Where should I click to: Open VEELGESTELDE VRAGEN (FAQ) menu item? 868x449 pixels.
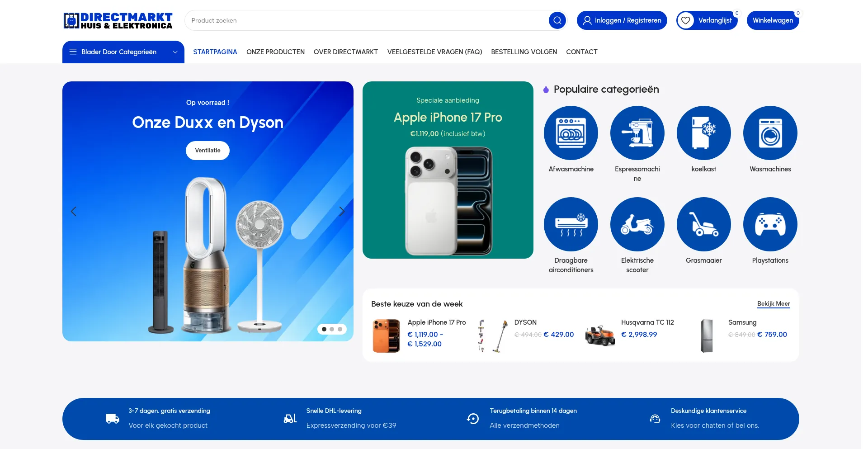click(x=434, y=52)
